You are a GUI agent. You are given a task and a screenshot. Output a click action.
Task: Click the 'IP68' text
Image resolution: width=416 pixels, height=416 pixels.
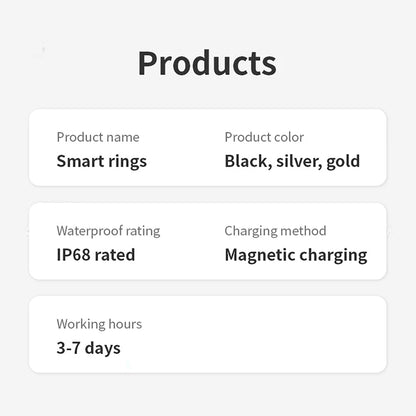click(74, 255)
